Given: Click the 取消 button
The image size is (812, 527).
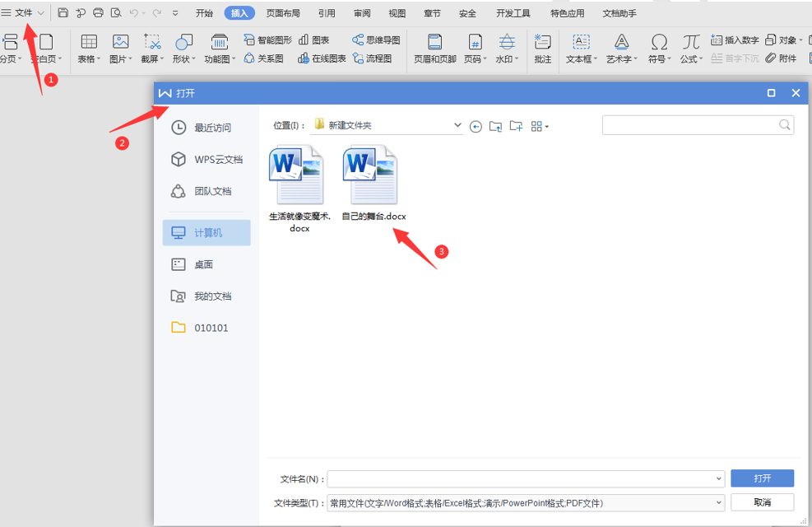Looking at the screenshot, I should point(763,502).
